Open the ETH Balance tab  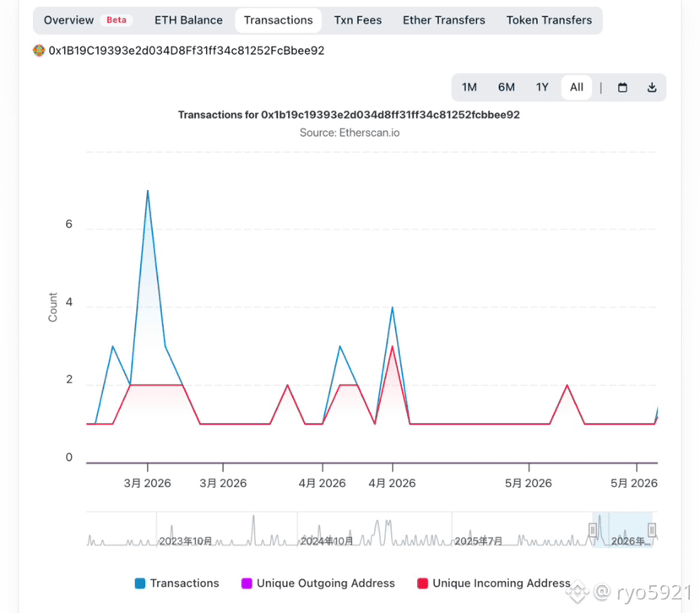tap(188, 20)
